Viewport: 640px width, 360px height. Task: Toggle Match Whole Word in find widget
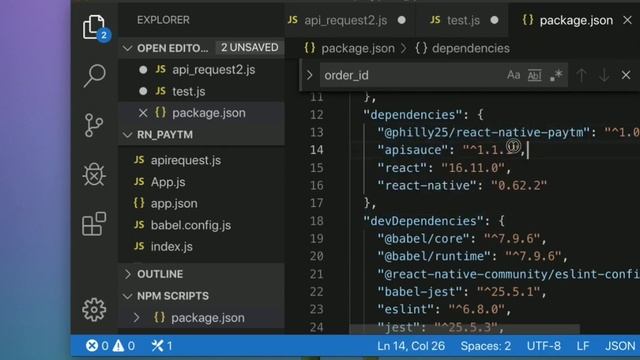pyautogui.click(x=535, y=75)
